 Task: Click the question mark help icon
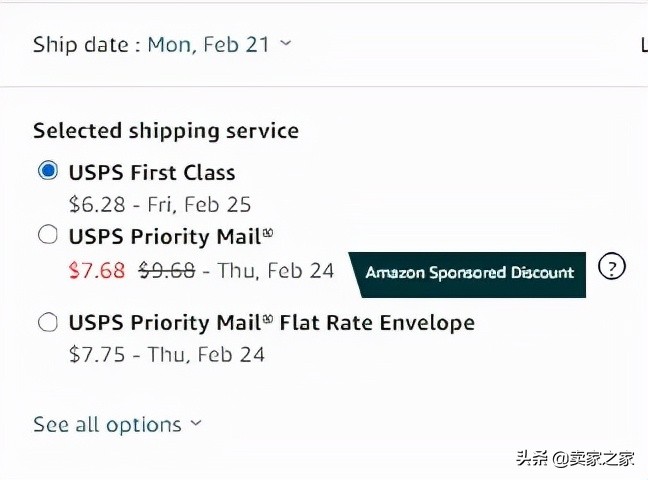click(612, 268)
